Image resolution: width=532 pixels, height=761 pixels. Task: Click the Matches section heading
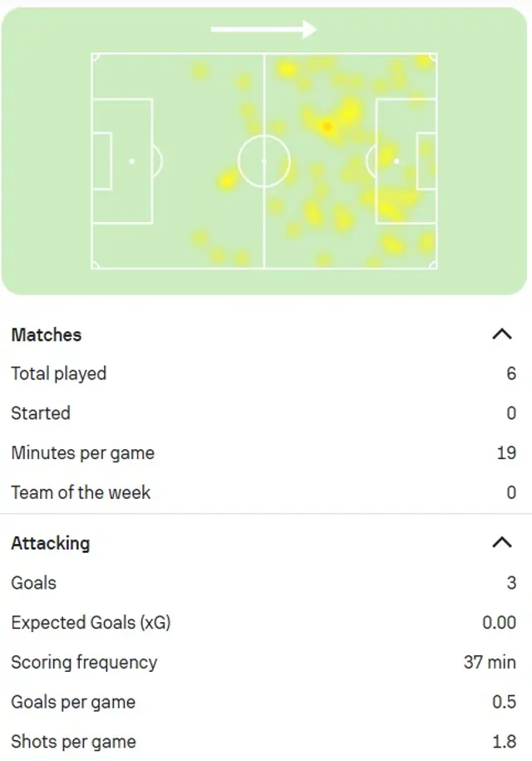click(x=47, y=335)
